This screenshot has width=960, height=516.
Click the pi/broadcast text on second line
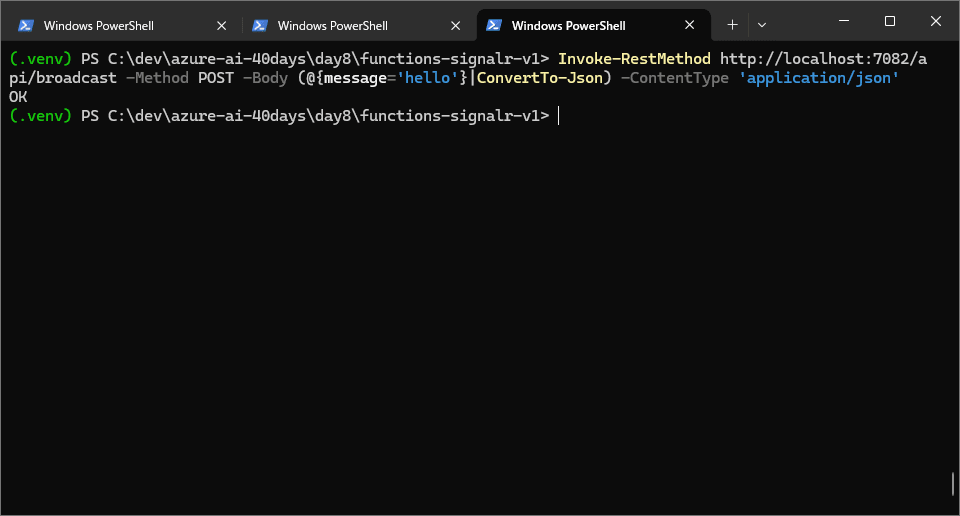[62, 78]
